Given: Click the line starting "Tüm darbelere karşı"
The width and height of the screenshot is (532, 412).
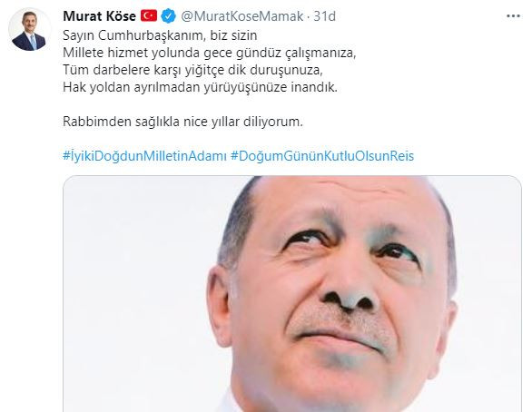Looking at the screenshot, I should coord(192,70).
